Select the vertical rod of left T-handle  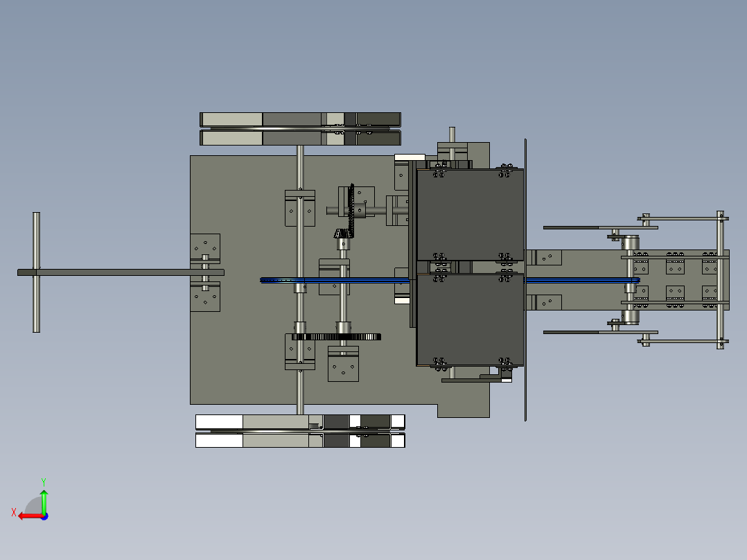[36, 272]
